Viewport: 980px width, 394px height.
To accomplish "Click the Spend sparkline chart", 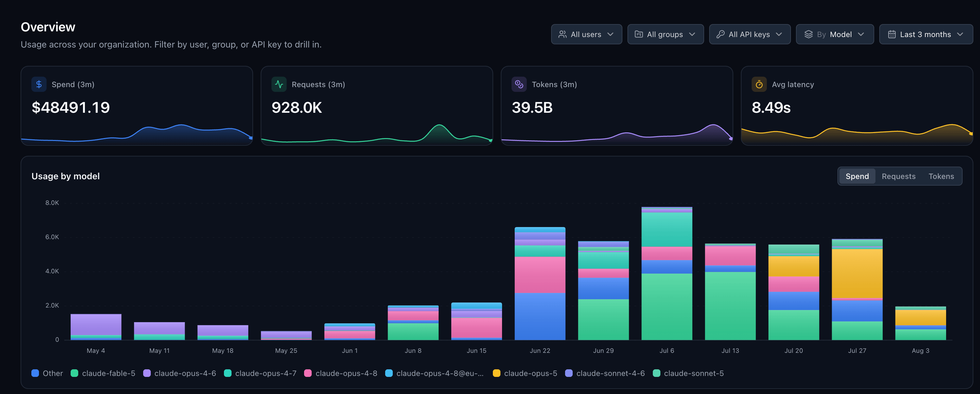I will (x=137, y=134).
